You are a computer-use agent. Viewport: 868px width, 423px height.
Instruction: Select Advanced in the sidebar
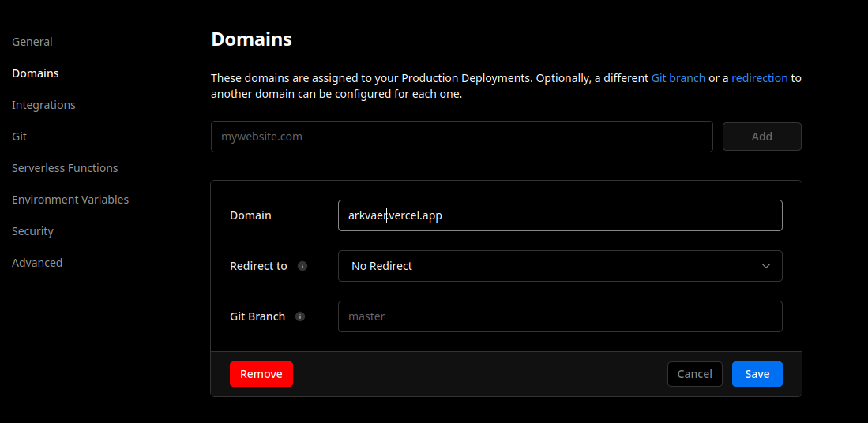click(x=37, y=263)
